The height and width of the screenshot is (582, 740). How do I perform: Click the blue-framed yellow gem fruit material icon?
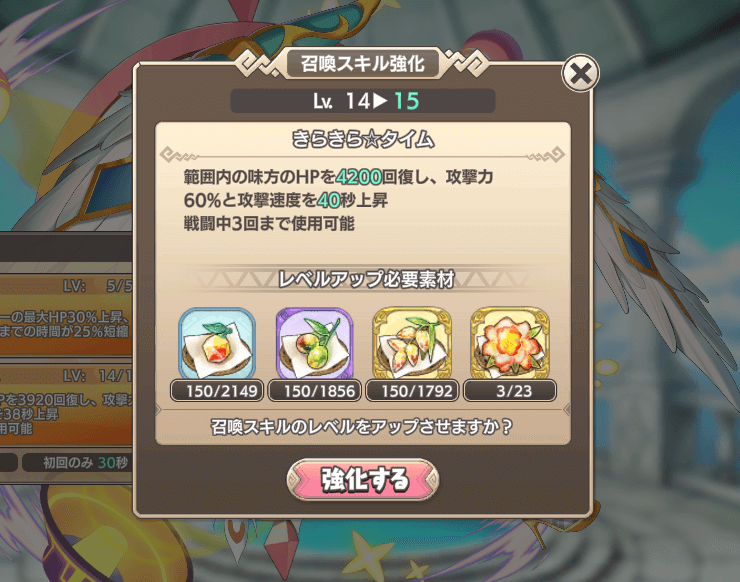click(x=217, y=343)
